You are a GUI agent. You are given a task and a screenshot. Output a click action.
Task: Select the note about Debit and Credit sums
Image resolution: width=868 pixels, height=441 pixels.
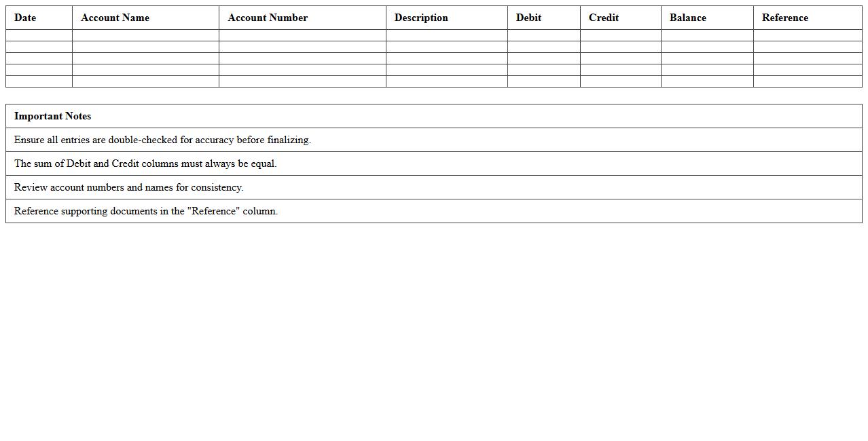[145, 164]
